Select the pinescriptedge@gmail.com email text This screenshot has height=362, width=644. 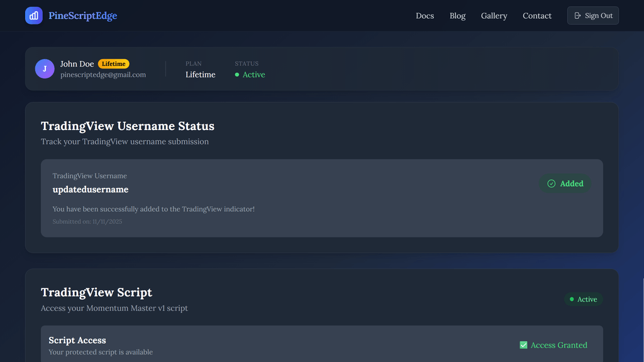103,75
